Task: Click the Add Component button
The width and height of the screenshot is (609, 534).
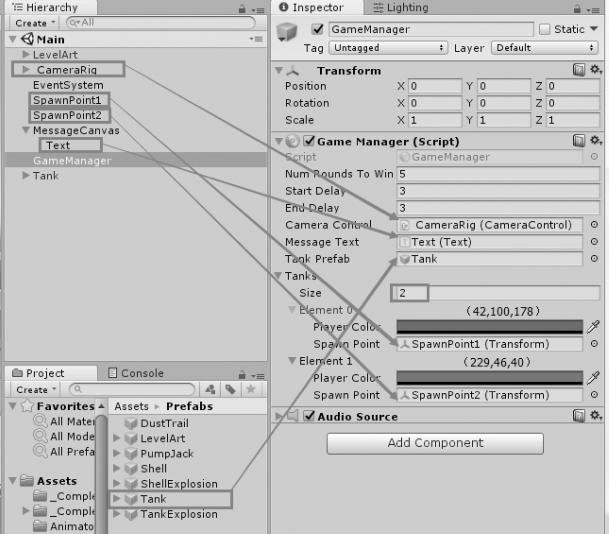Action: [435, 443]
